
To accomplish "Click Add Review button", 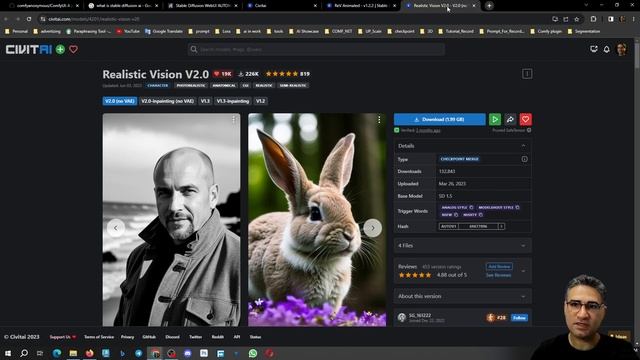I will (499, 267).
